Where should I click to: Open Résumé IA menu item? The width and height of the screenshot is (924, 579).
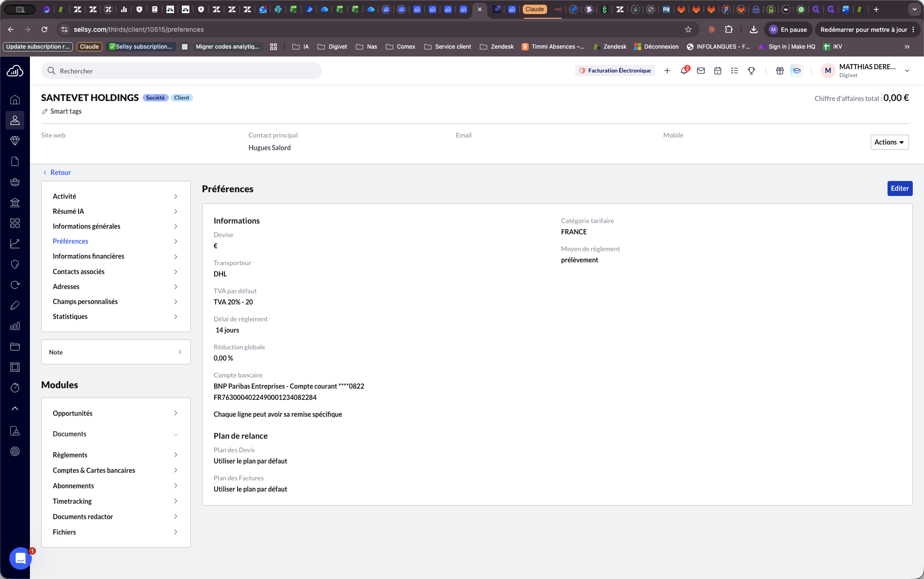pos(115,211)
